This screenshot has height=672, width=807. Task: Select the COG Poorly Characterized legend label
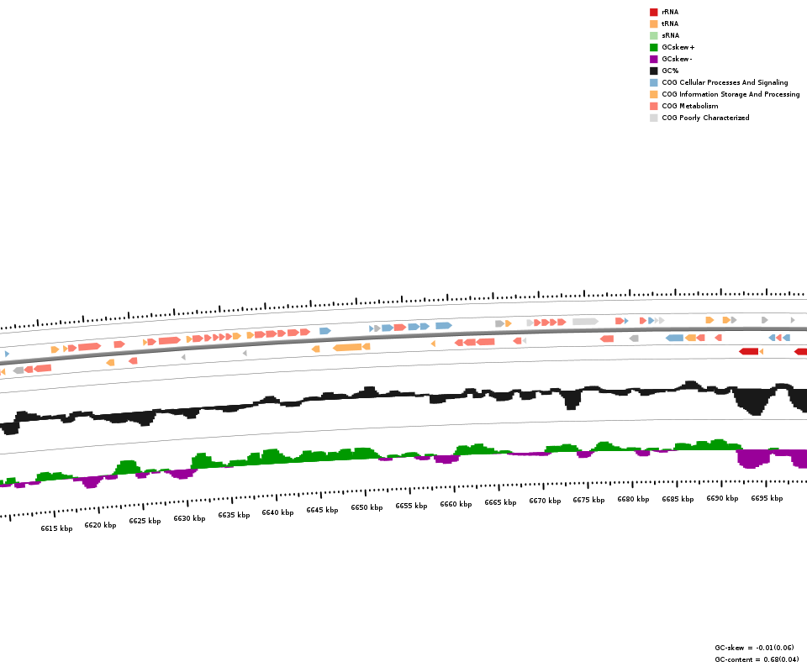[705, 118]
